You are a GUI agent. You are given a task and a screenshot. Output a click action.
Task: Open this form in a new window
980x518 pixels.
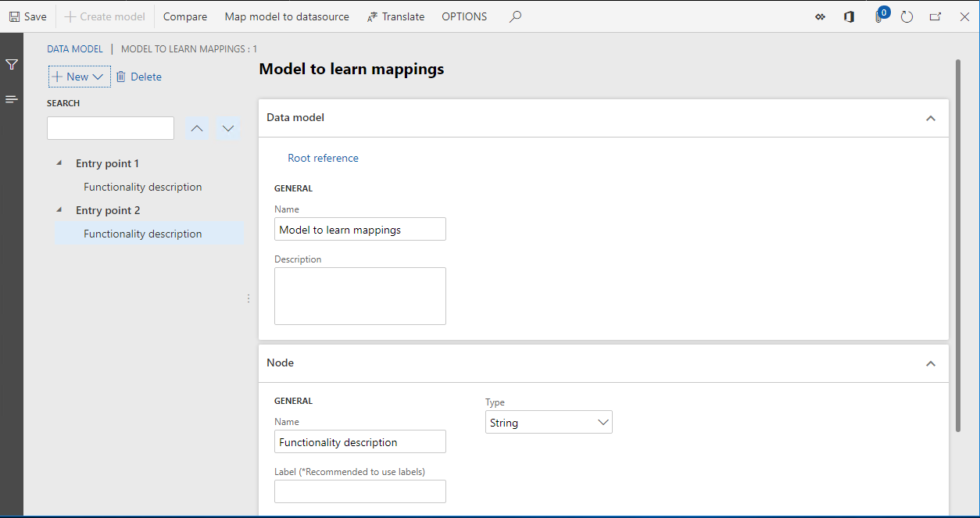(x=935, y=16)
